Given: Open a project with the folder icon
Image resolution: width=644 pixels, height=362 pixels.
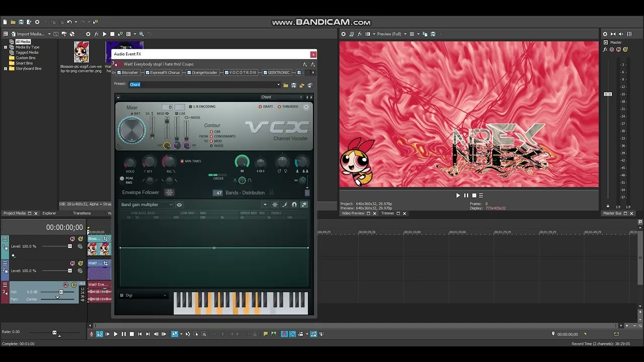Looking at the screenshot, I should coord(13,22).
